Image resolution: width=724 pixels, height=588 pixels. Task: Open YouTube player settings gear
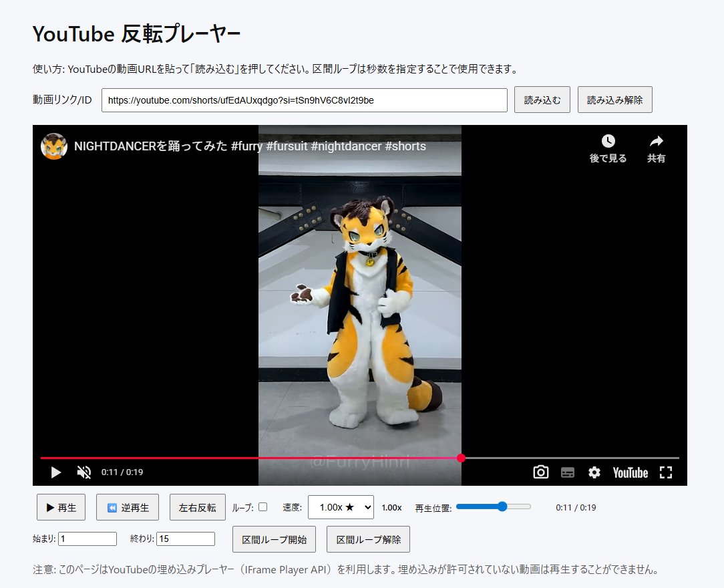point(594,472)
